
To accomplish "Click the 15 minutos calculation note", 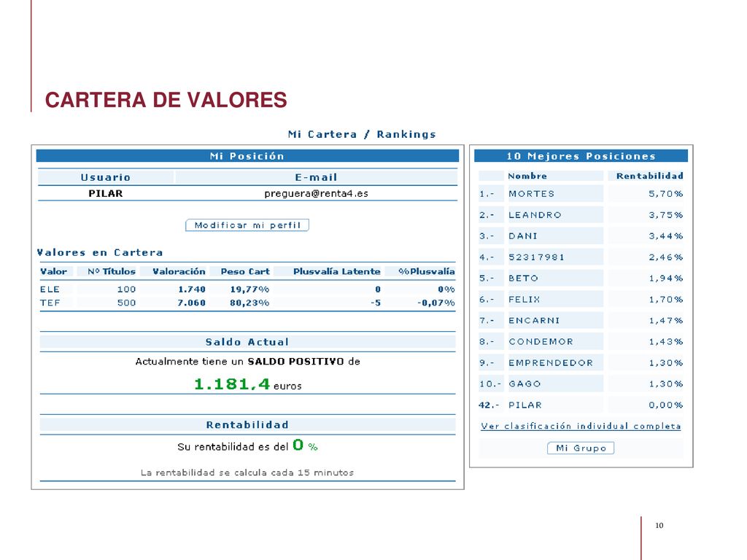I will pyautogui.click(x=247, y=472).
